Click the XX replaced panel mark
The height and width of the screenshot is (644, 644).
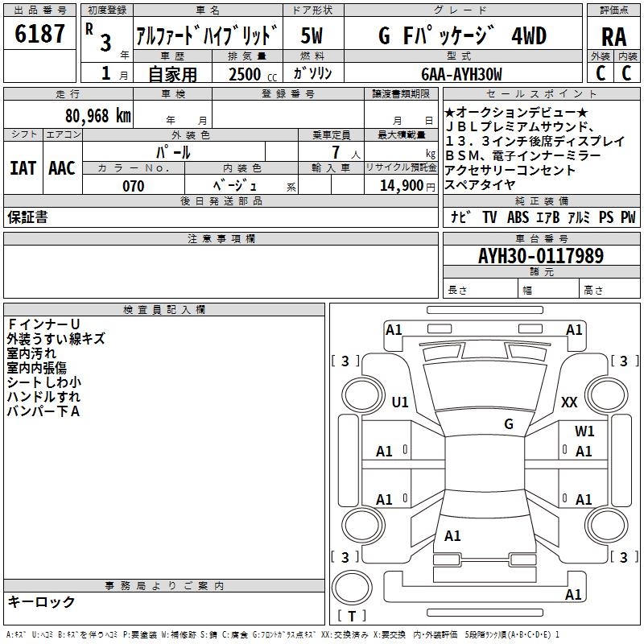point(569,402)
